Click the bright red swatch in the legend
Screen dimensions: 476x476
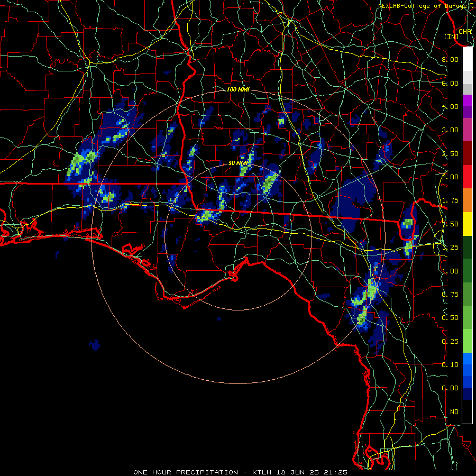click(x=467, y=177)
